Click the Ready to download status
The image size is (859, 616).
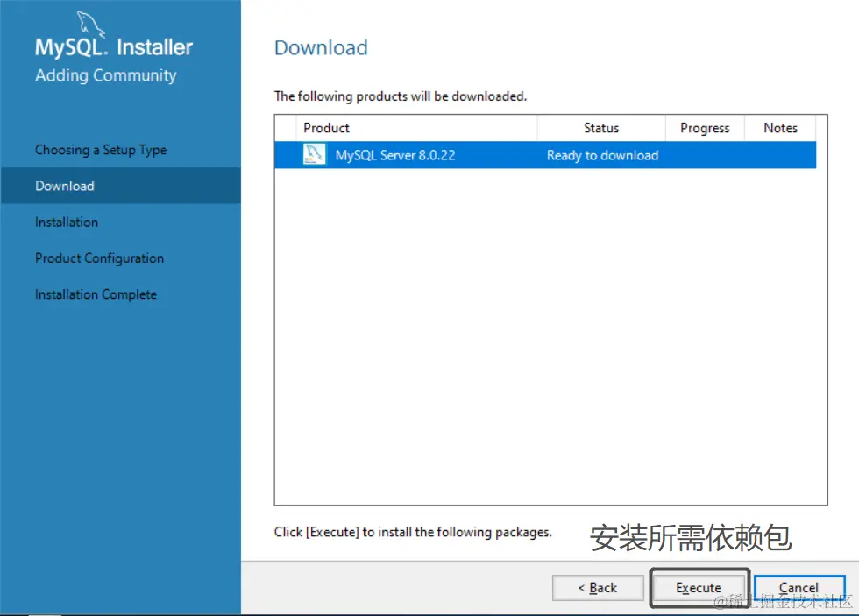pos(603,155)
